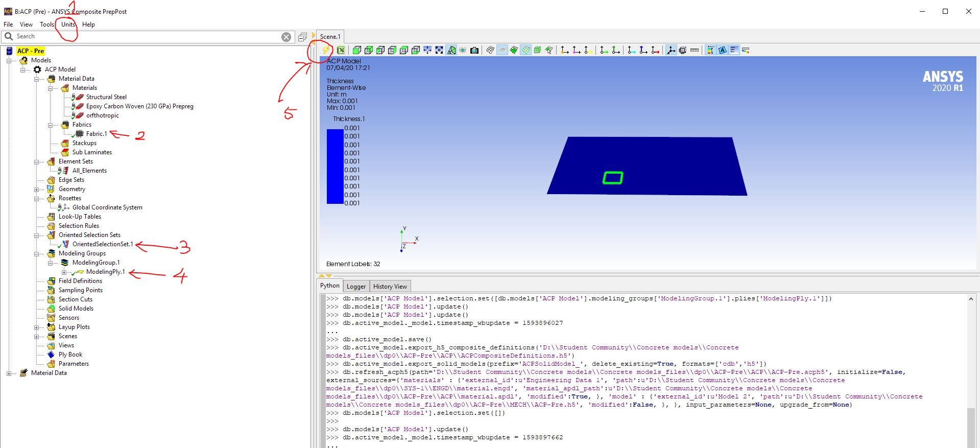Open the File menu
This screenshot has height=448, width=980.
click(8, 24)
